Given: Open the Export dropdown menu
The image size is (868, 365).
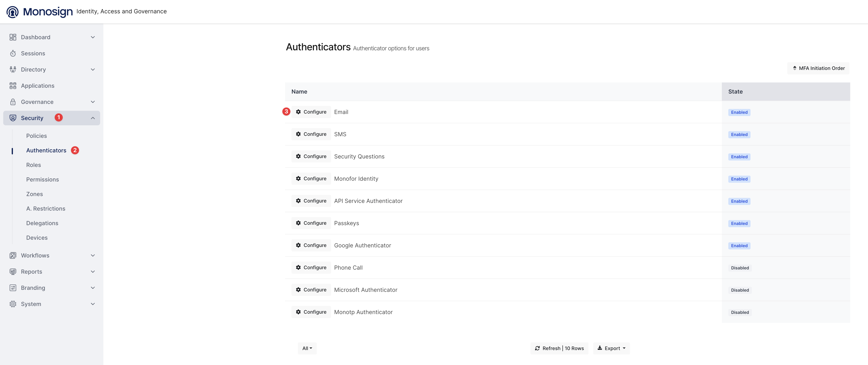Looking at the screenshot, I should pyautogui.click(x=611, y=348).
